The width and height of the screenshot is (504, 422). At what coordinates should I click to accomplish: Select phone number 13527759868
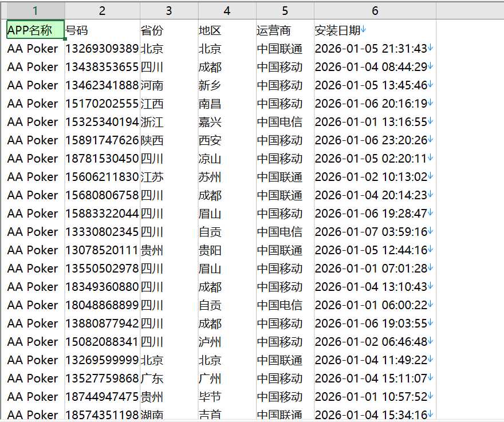[102, 378]
